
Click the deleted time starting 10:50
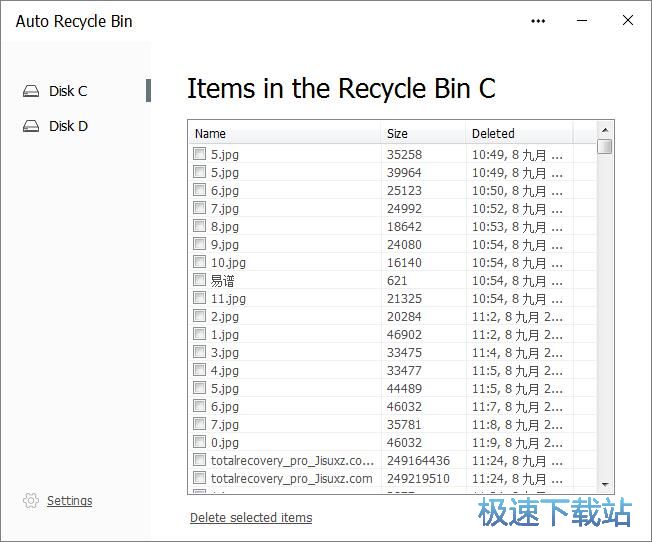point(517,191)
